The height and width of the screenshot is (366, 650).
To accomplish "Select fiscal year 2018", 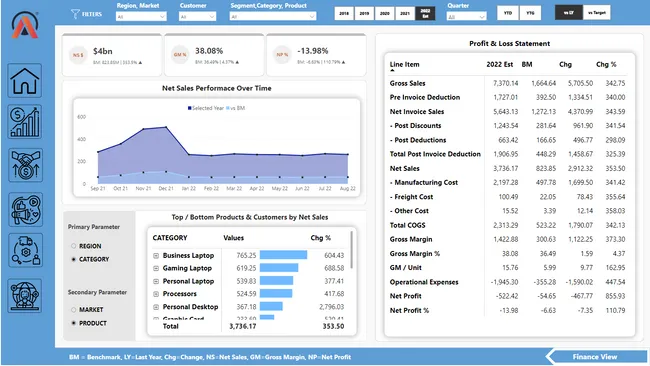I will [344, 13].
